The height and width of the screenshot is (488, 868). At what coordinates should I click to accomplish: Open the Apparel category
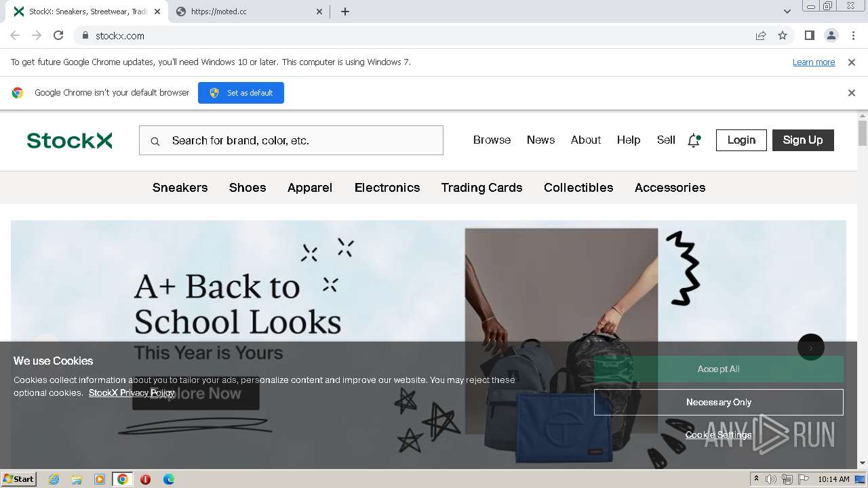click(310, 188)
